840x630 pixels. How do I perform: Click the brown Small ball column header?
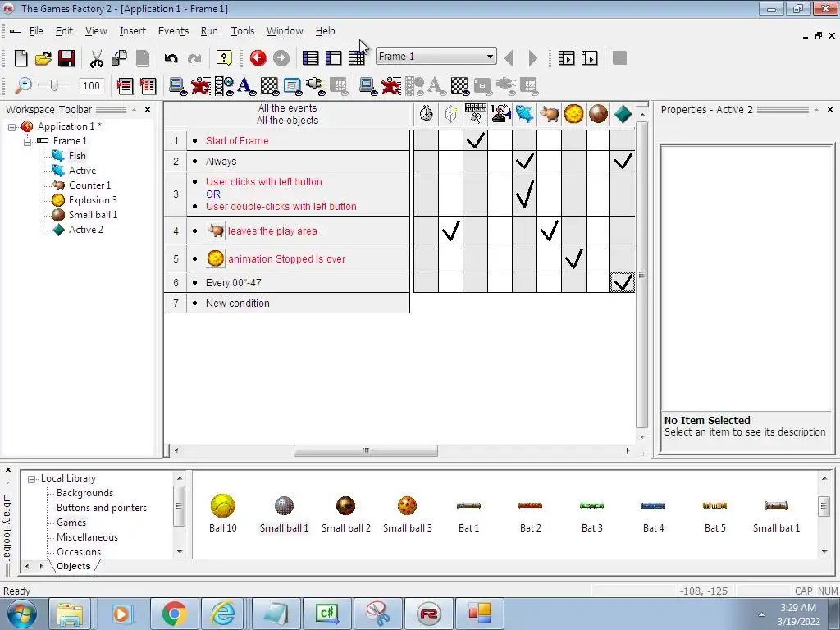(598, 113)
